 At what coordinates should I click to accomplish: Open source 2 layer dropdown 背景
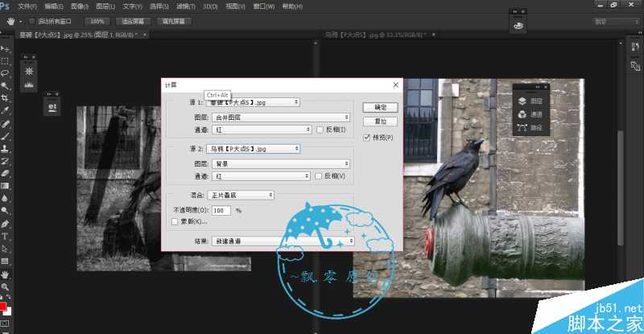pyautogui.click(x=281, y=163)
